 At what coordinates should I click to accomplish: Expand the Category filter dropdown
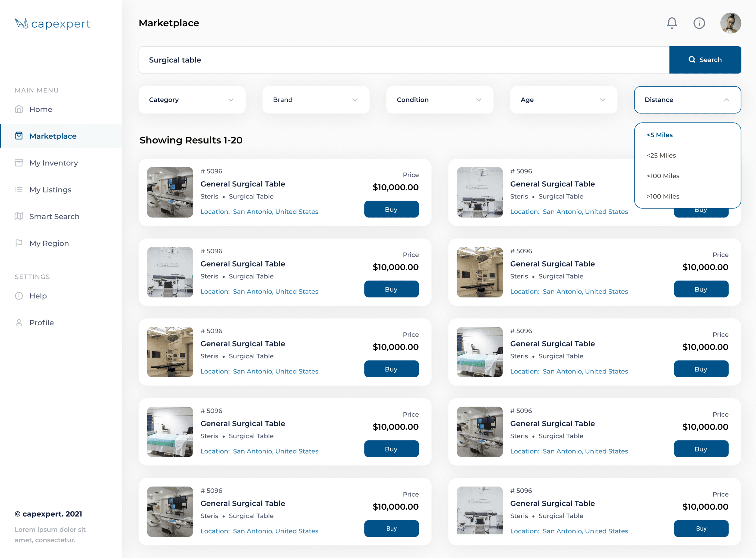tap(192, 100)
